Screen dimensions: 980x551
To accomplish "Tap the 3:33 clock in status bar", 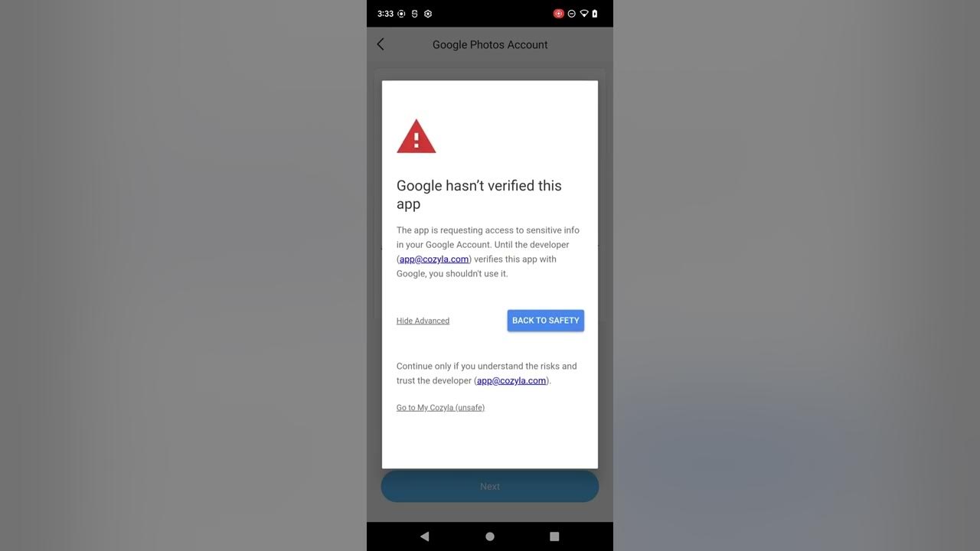I will [385, 14].
